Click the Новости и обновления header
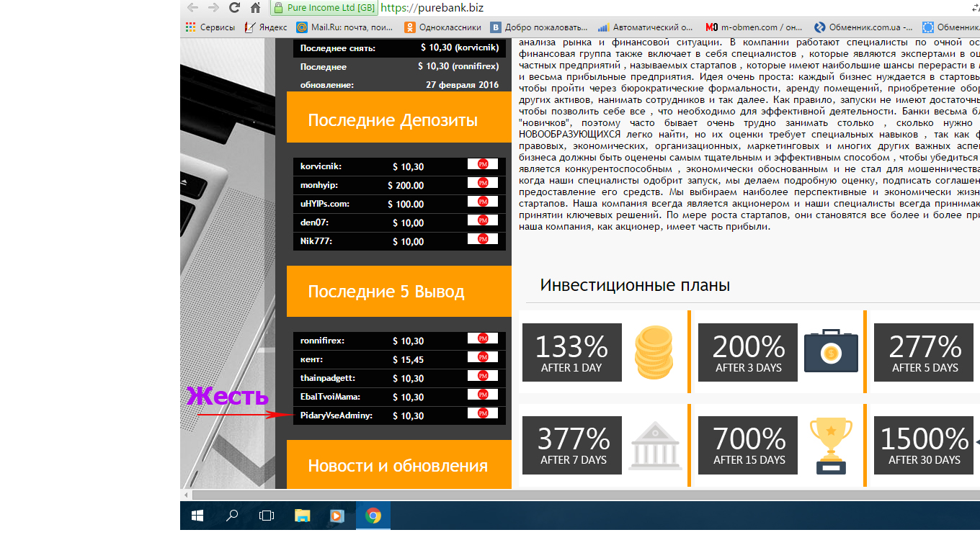The height and width of the screenshot is (553, 980). pyautogui.click(x=398, y=466)
